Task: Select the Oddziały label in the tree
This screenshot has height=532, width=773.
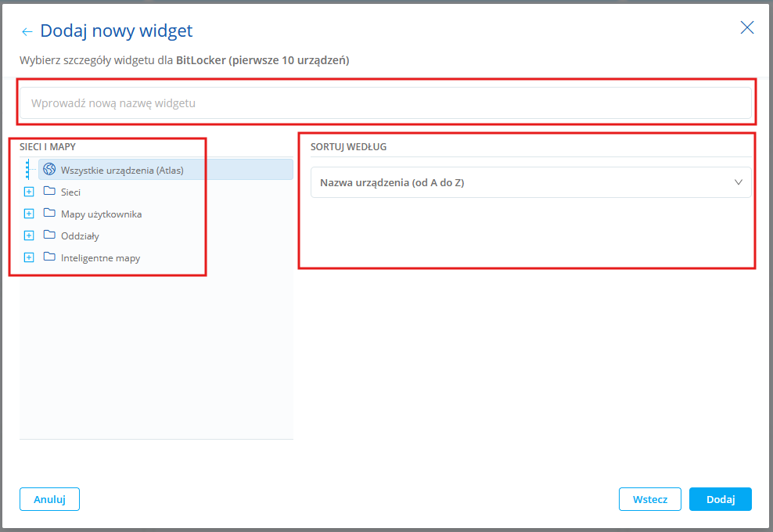Action: (x=80, y=235)
